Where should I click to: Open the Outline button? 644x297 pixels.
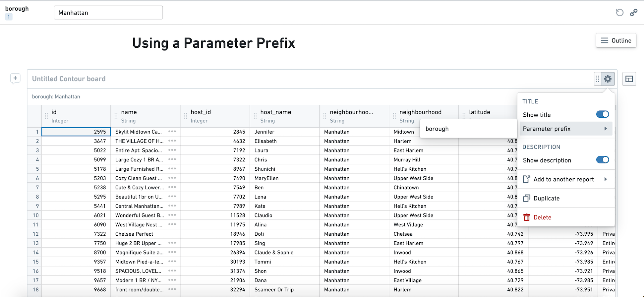[616, 40]
